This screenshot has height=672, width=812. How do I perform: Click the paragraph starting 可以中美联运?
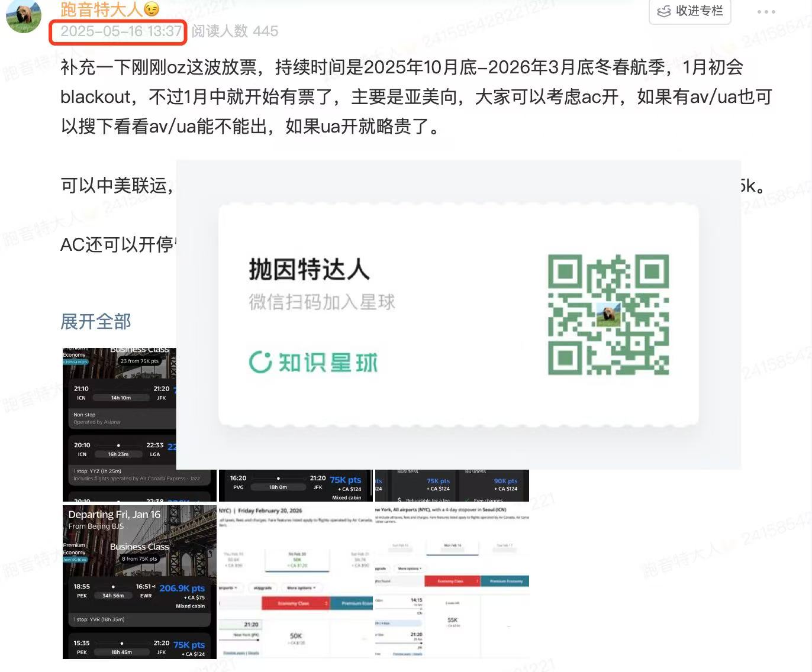tap(118, 186)
